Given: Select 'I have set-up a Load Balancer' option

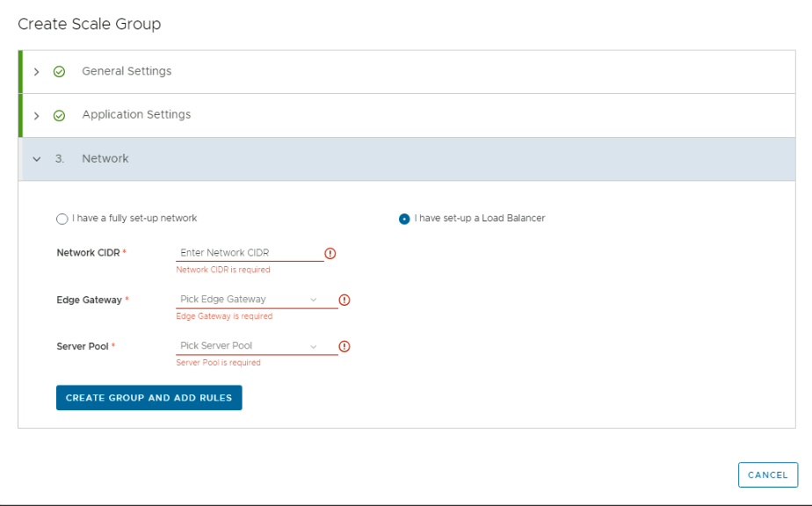Looking at the screenshot, I should 404,219.
